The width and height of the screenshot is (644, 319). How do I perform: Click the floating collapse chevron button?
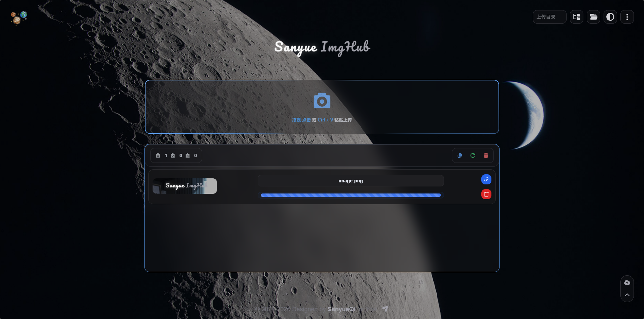[627, 295]
